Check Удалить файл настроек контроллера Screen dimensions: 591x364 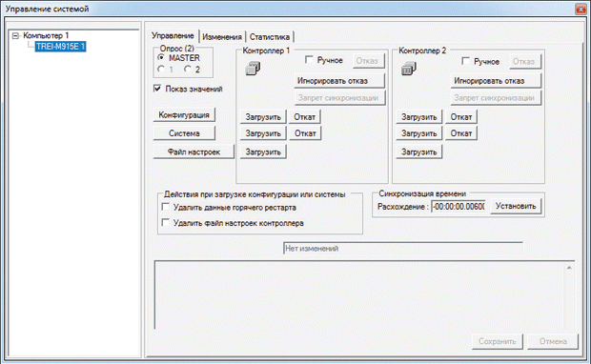click(165, 222)
